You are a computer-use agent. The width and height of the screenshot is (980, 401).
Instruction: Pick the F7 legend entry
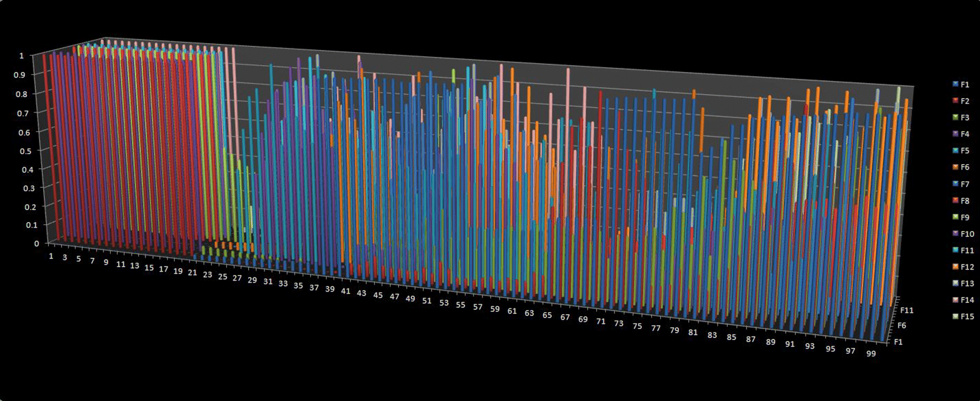pyautogui.click(x=961, y=184)
